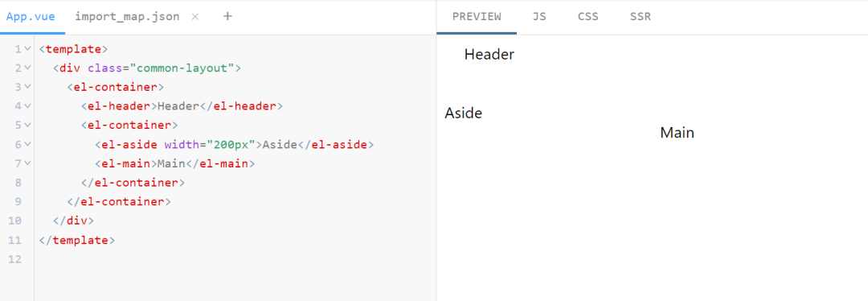Select the PREVIEW output tab
Screen dimensions: 868x301
[x=477, y=17]
